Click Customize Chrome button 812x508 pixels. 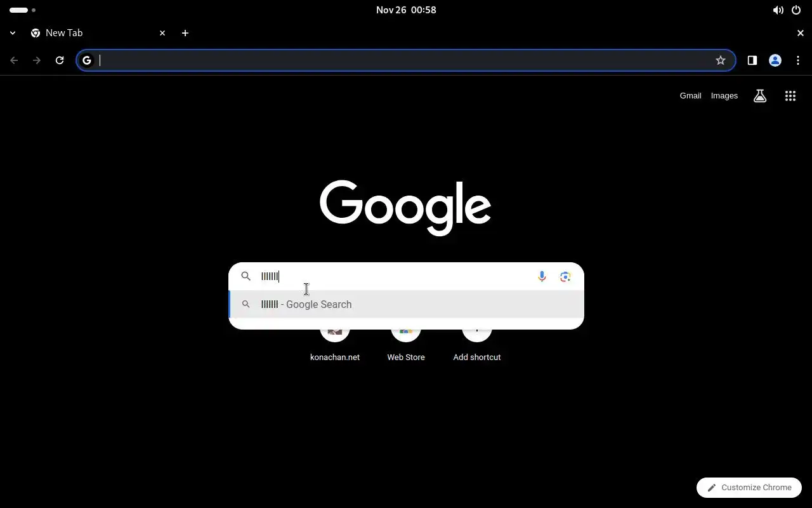pyautogui.click(x=749, y=488)
